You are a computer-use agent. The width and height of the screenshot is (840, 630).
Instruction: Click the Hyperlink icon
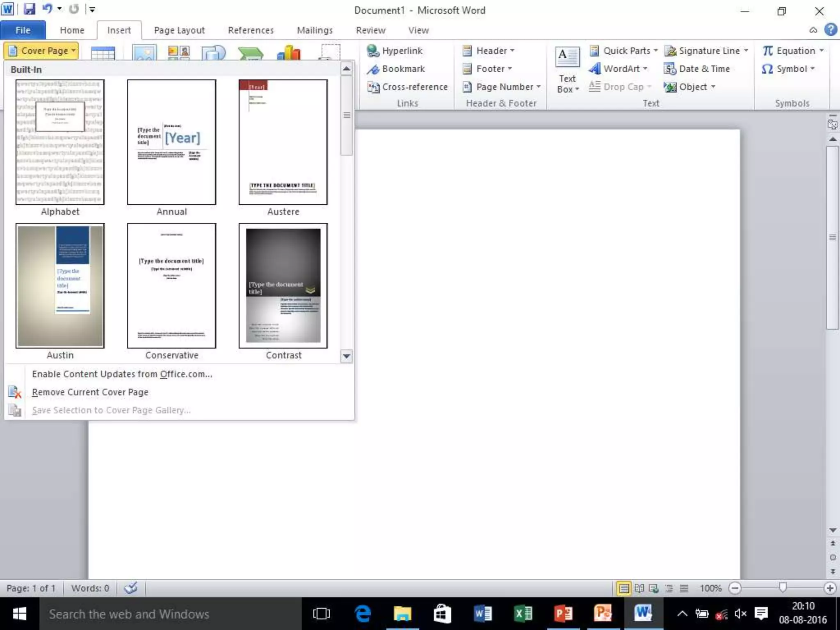point(373,50)
